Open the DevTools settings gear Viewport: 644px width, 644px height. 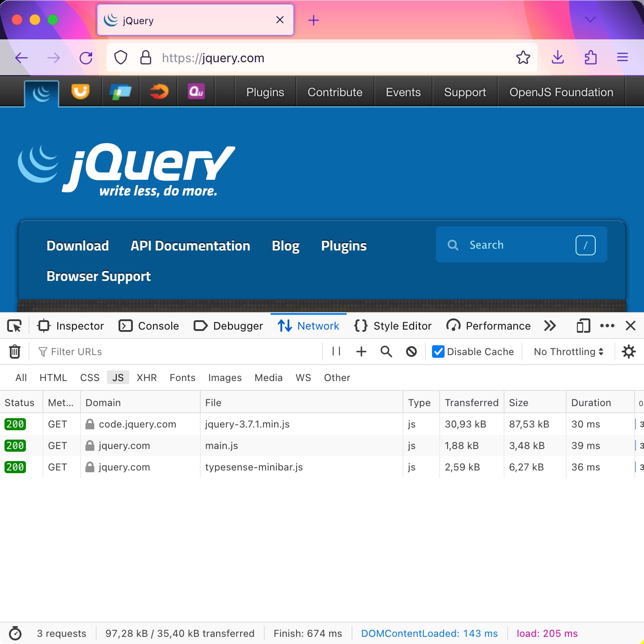(629, 352)
